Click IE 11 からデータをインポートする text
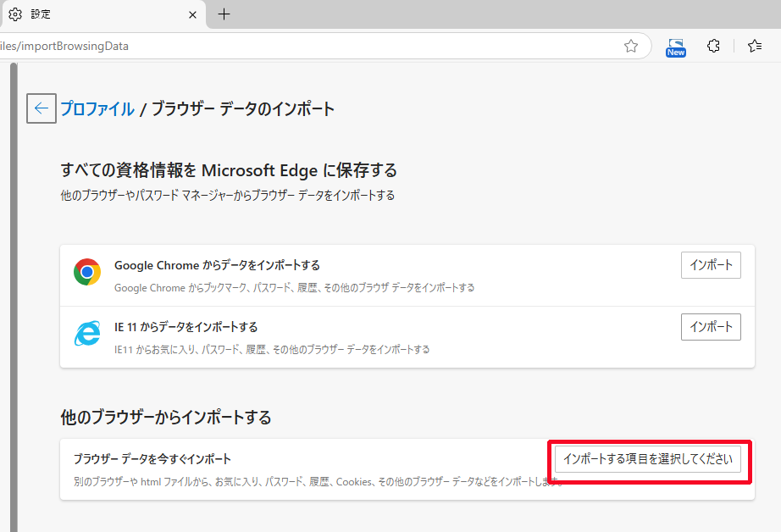 point(186,327)
